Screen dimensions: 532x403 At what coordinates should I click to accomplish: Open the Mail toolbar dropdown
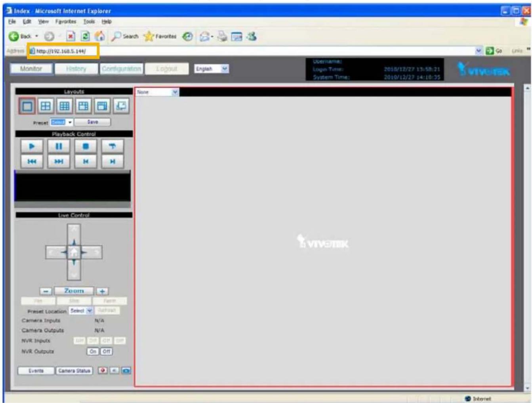point(207,36)
